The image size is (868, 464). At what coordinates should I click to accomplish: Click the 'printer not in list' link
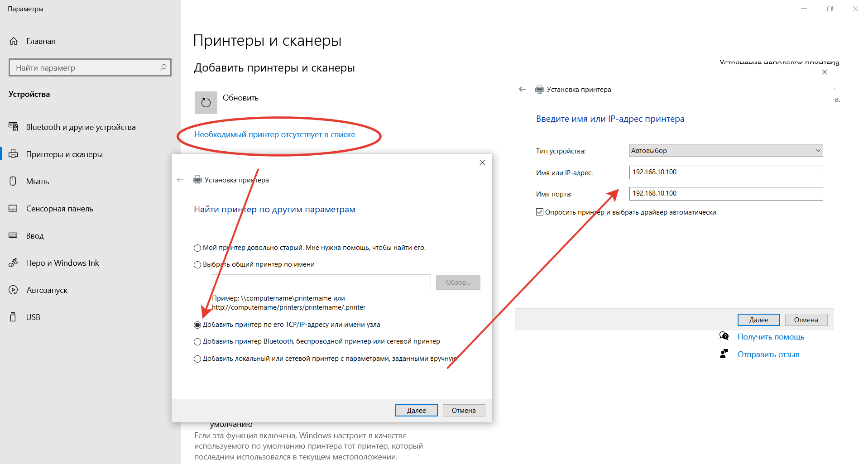point(274,134)
